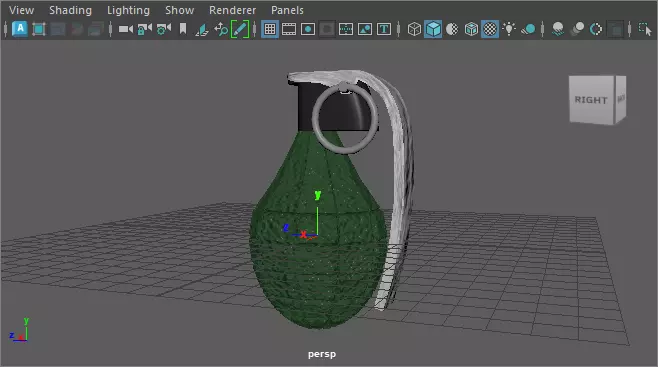Toggle the Film Gate icon
The width and height of the screenshot is (658, 367).
(289, 29)
